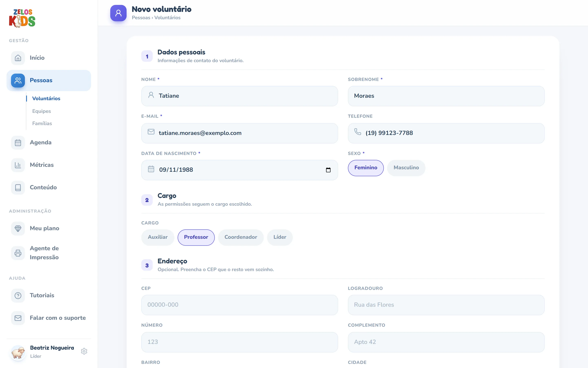Click the envelope icon in the E-mail field
Screen dimensions: 588x368
coord(151,132)
